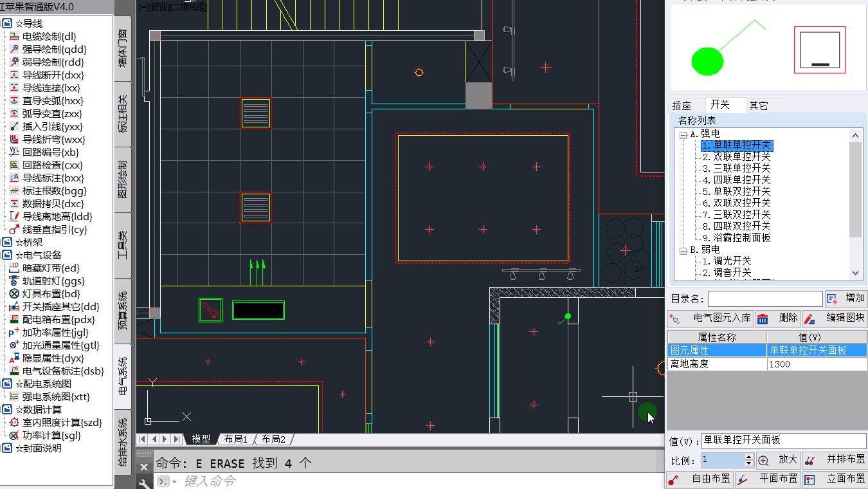Image resolution: width=868 pixels, height=489 pixels.
Task: Click the 并排布置 button
Action: click(x=835, y=460)
